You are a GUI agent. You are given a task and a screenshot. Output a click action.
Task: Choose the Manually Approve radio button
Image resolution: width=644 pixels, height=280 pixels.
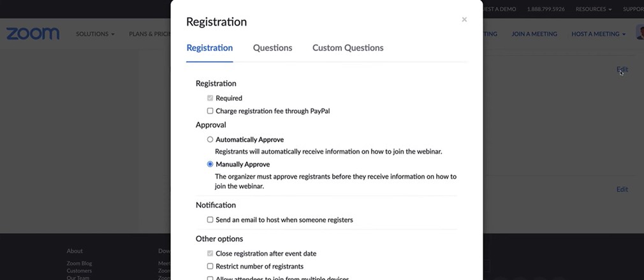pos(210,165)
